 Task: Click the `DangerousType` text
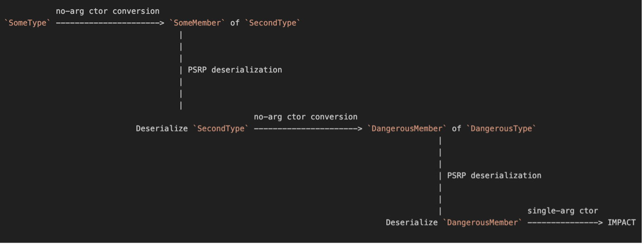501,128
